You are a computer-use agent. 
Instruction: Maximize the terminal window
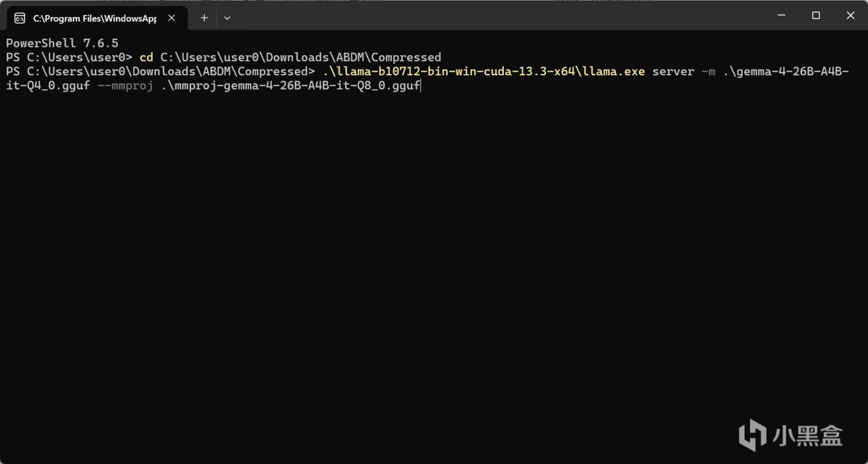pos(816,15)
